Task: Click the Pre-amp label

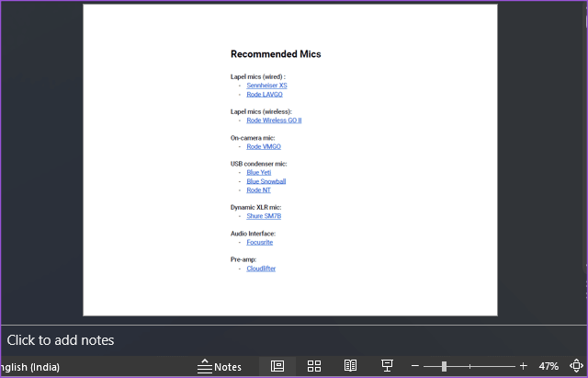Action: (243, 259)
